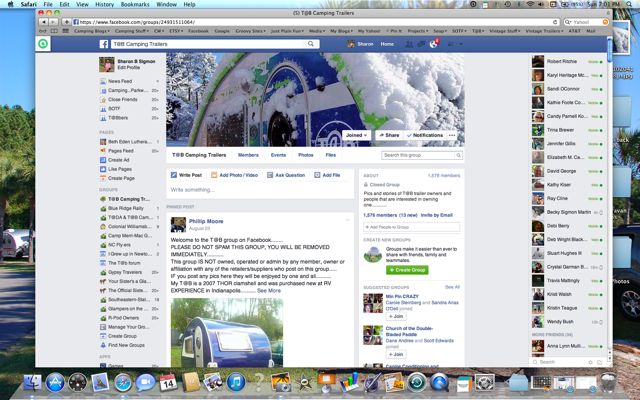Click the green circular extension icon

tap(43, 44)
